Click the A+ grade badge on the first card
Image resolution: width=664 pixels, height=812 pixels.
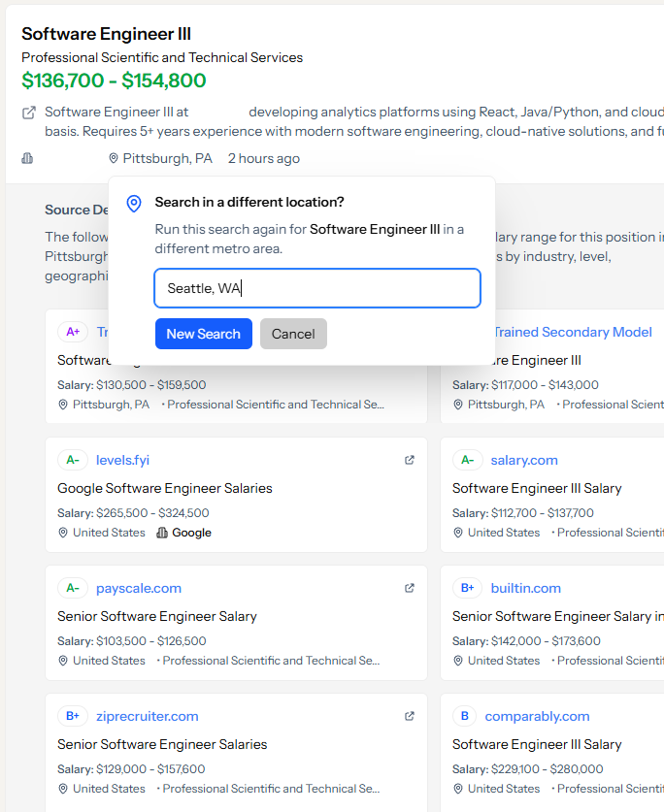tap(73, 332)
